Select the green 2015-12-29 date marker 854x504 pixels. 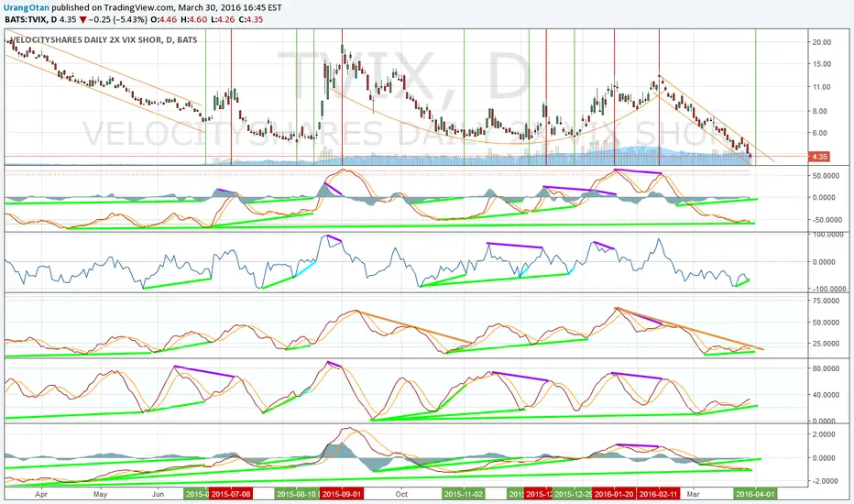[x=573, y=494]
